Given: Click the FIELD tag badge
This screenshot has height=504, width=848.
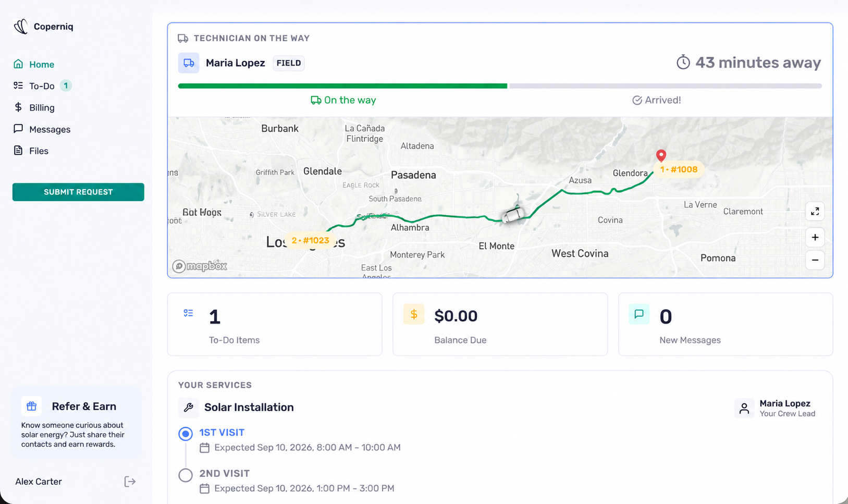Looking at the screenshot, I should (x=289, y=63).
